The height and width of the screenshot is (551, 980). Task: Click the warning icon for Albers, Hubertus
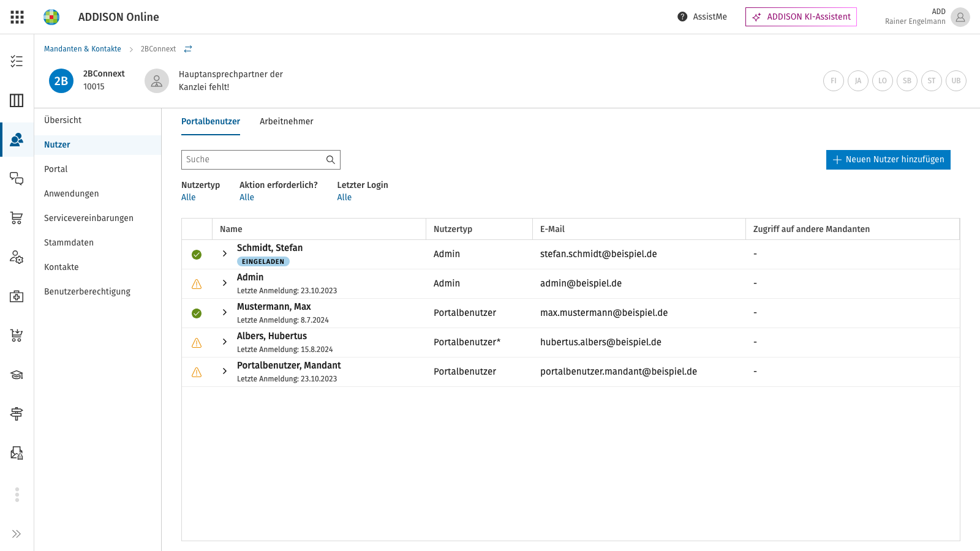point(197,343)
